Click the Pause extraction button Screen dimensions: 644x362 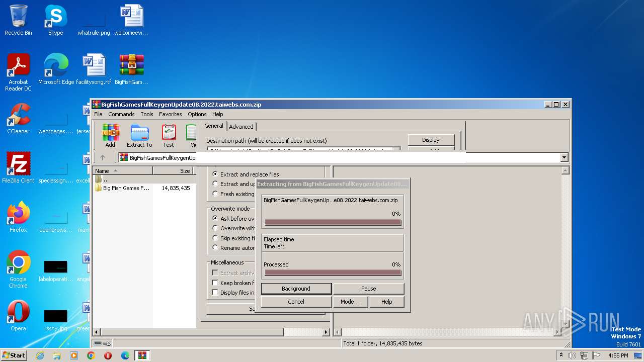[x=369, y=289]
